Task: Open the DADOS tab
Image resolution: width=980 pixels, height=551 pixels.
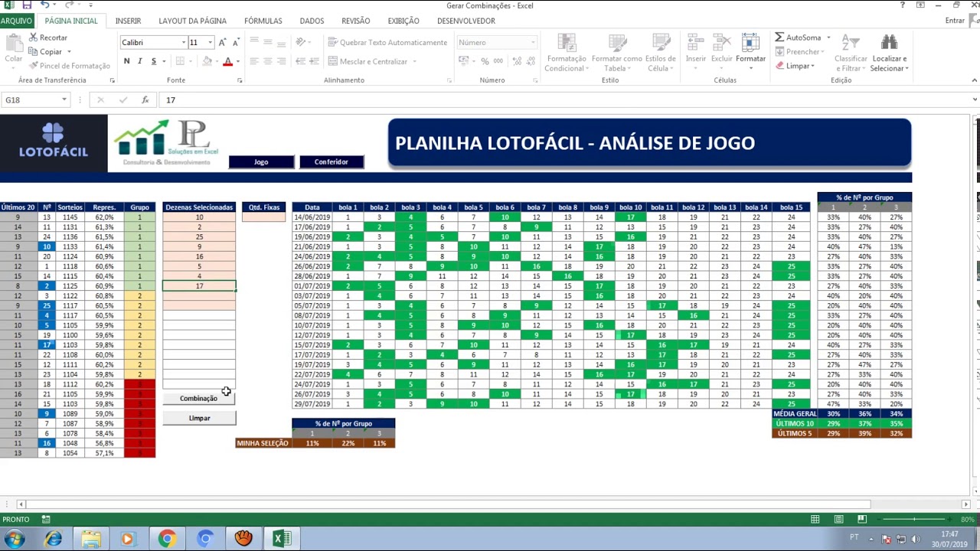Action: pyautogui.click(x=312, y=21)
